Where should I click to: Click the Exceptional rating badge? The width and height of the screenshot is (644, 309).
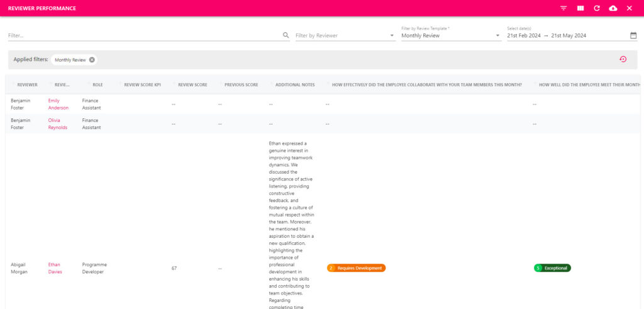(552, 268)
